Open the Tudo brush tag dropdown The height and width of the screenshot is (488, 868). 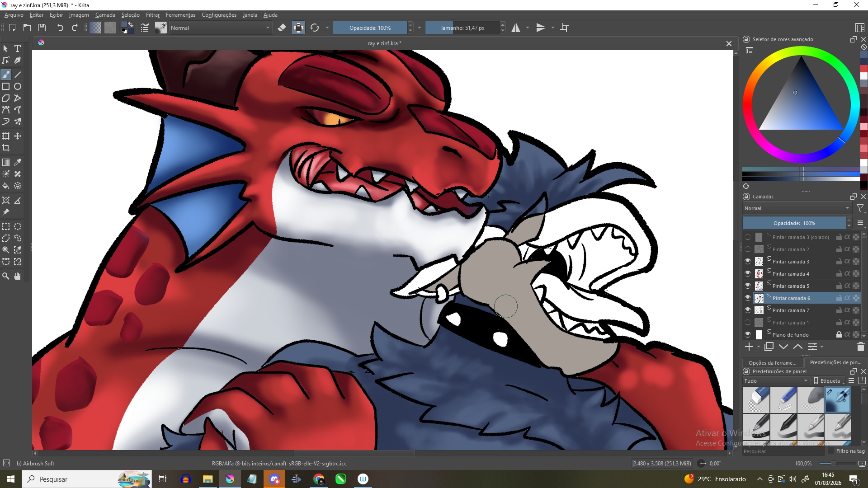(776, 381)
